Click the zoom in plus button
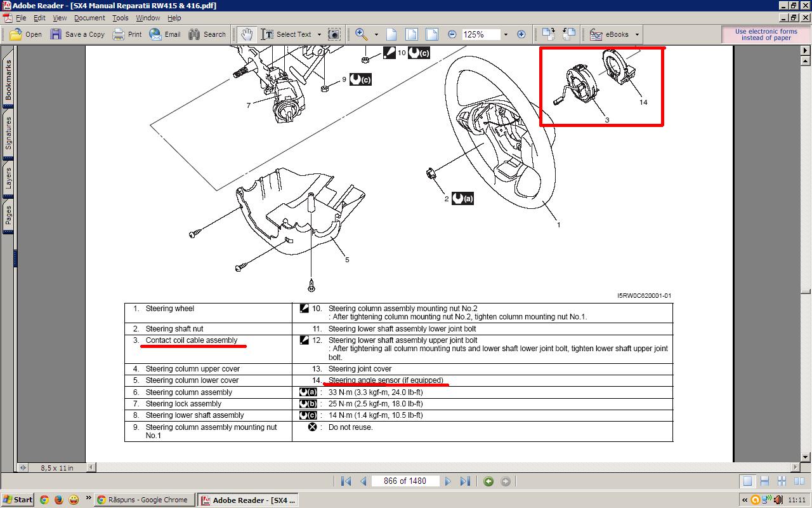 [521, 34]
